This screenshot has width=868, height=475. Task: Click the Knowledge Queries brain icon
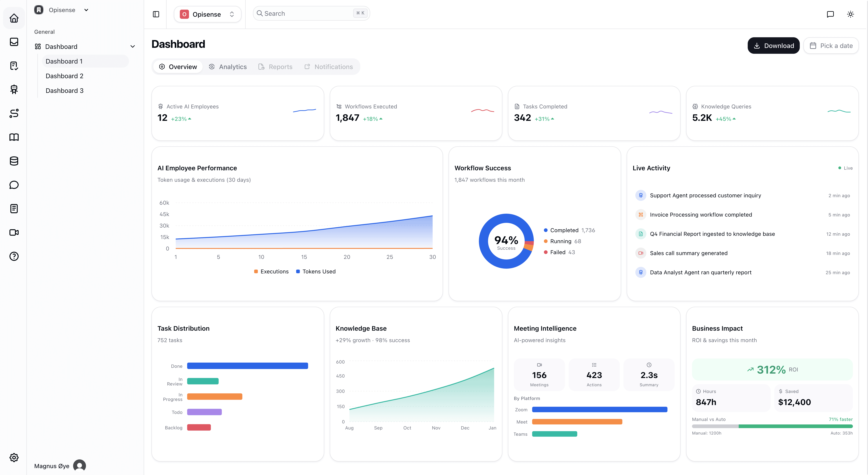point(695,106)
